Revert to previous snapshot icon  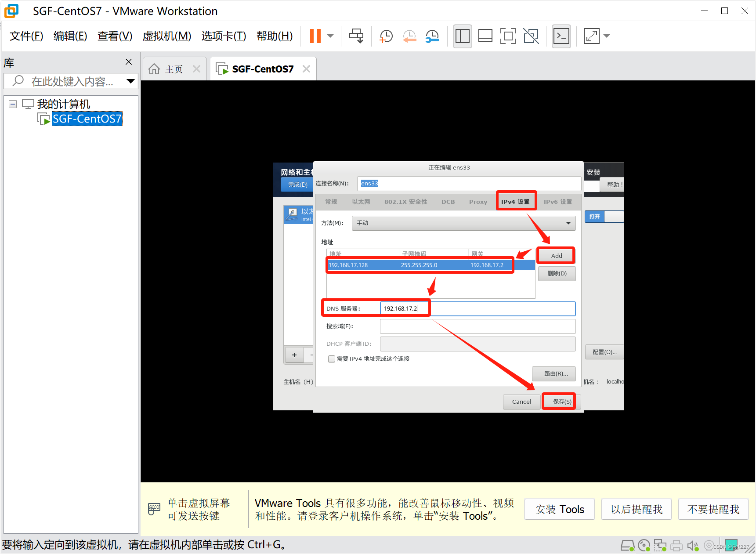click(409, 36)
